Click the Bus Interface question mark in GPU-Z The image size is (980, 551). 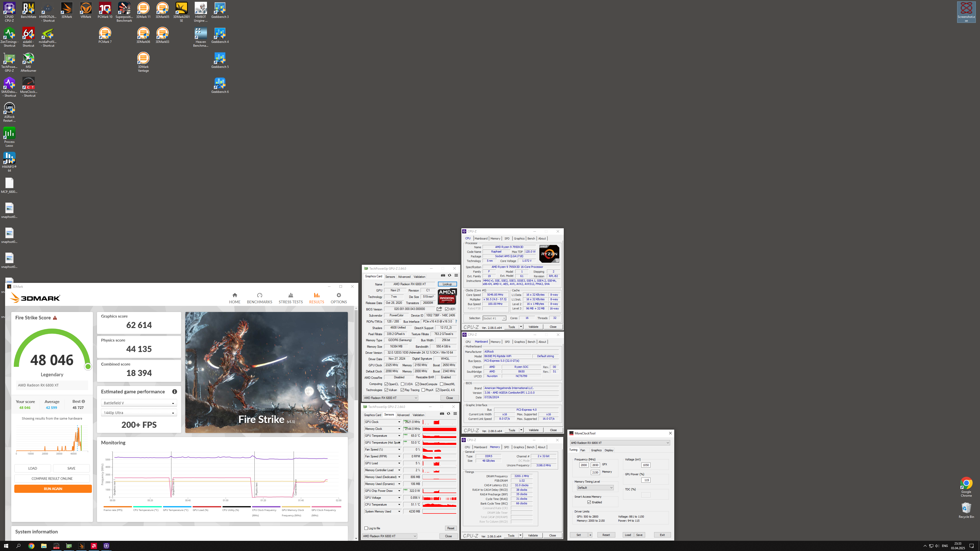(x=456, y=322)
